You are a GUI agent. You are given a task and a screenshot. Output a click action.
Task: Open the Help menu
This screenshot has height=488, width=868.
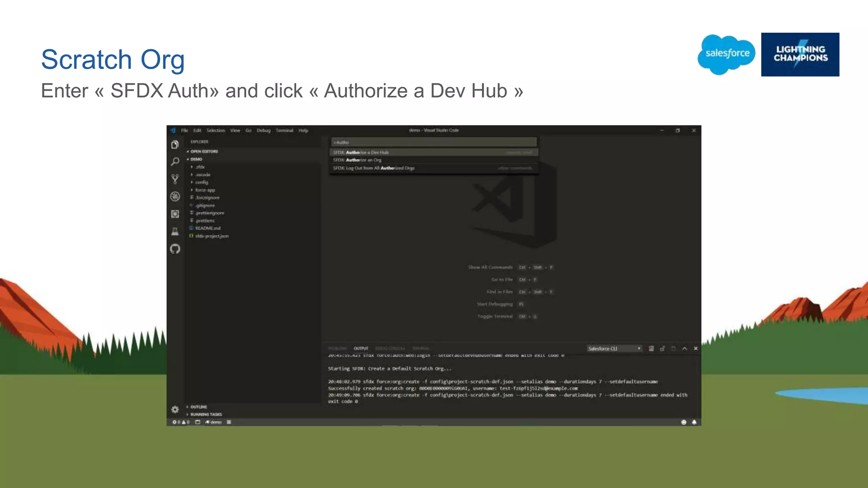click(x=303, y=130)
